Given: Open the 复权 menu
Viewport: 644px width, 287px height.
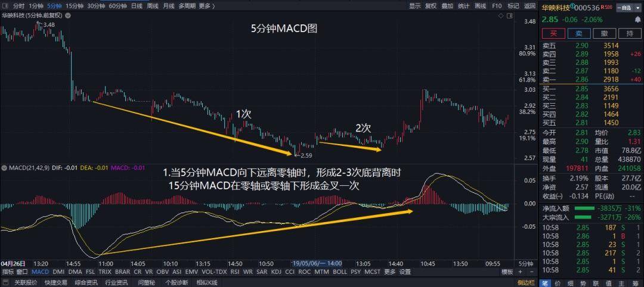Looking at the screenshot, I should point(431,6).
